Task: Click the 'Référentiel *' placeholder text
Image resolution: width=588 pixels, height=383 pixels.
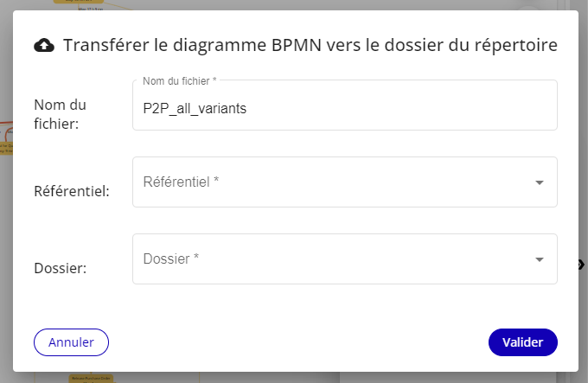Action: pos(181,182)
